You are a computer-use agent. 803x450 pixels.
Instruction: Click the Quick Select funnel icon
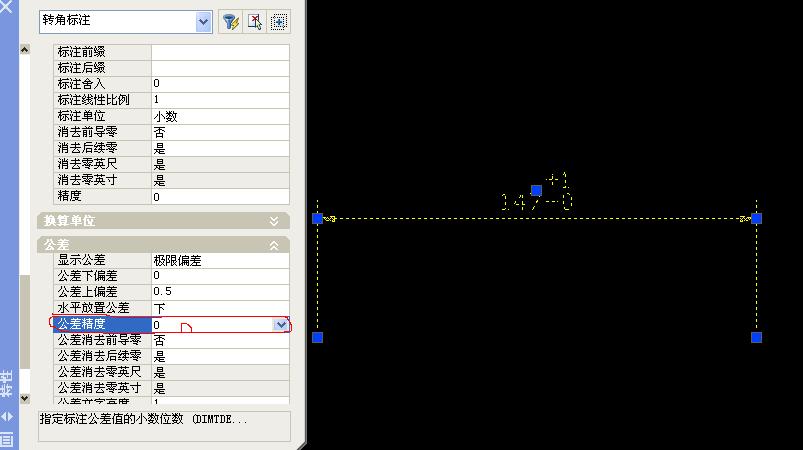(230, 22)
